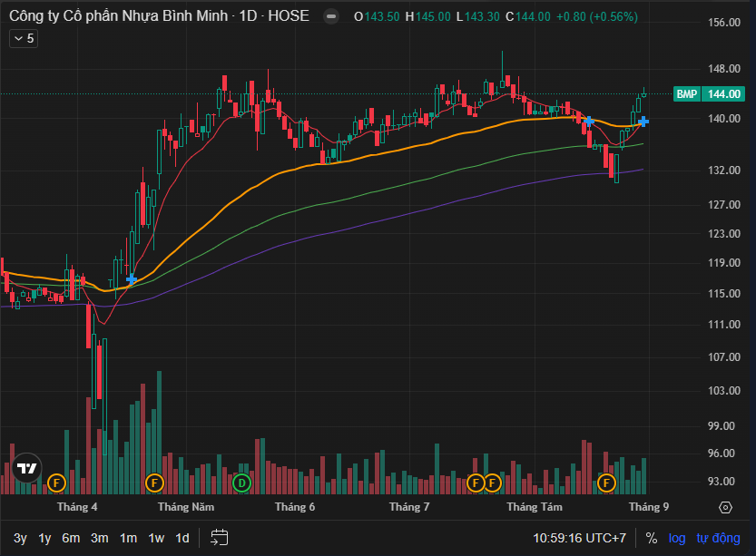Click the F earnings marker before Tháng Năm
Screen dimensions: 756x556
pyautogui.click(x=154, y=483)
